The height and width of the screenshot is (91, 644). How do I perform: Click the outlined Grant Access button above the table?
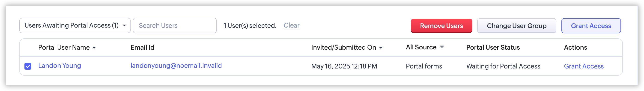[x=591, y=26]
